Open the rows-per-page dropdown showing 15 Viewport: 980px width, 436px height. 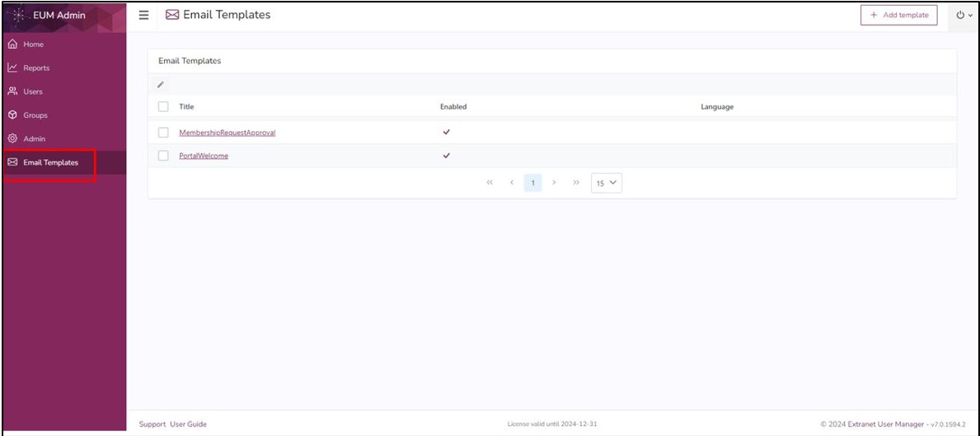607,183
